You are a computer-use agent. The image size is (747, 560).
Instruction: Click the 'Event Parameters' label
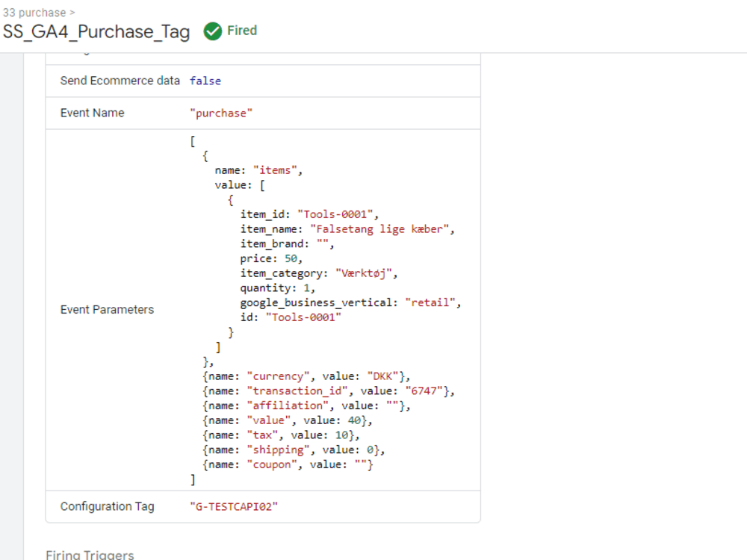pyautogui.click(x=107, y=310)
